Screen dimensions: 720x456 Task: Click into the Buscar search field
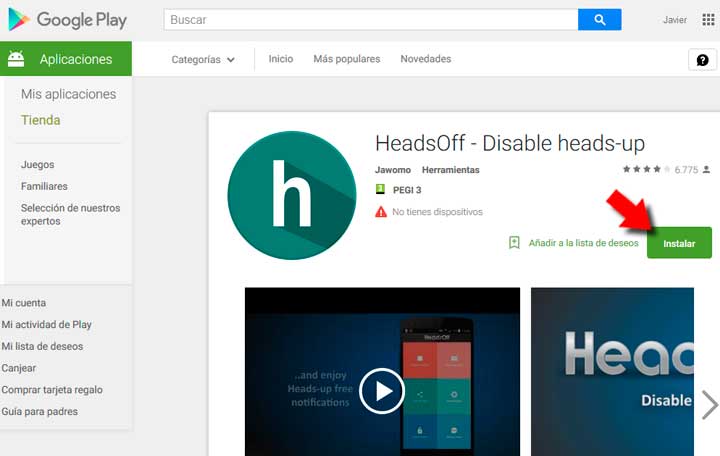click(x=370, y=20)
